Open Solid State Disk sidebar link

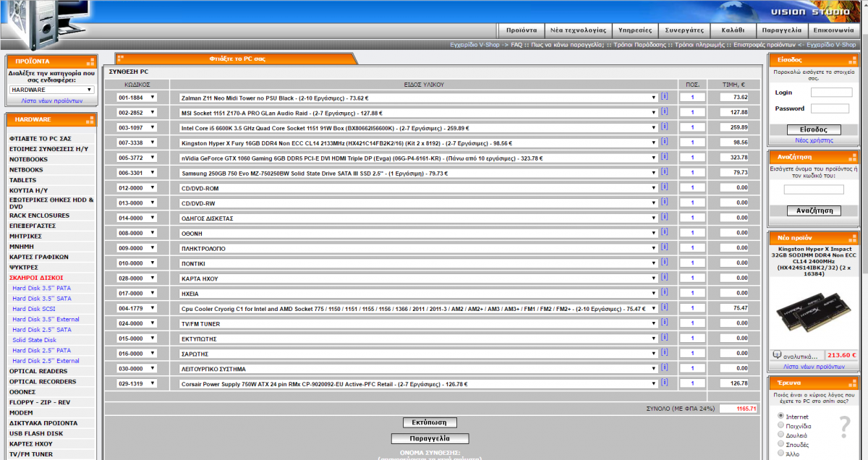[34, 340]
